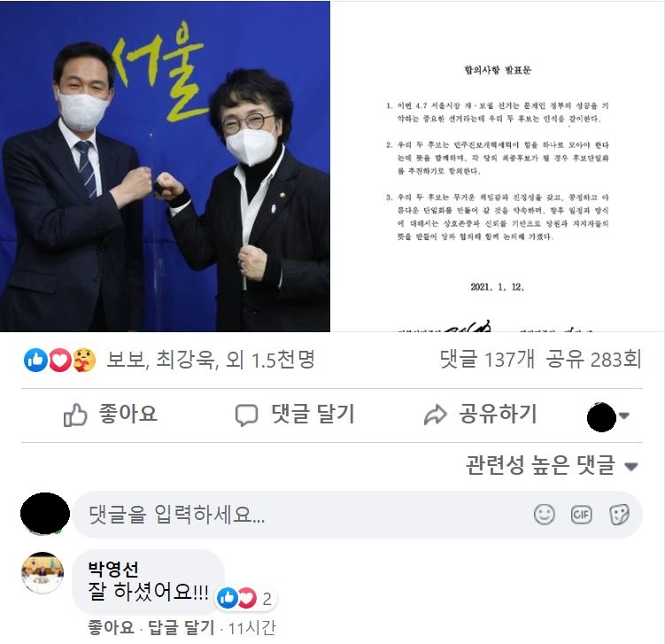
Task: Click the red heart reaction icon on post
Action: [x=60, y=361]
